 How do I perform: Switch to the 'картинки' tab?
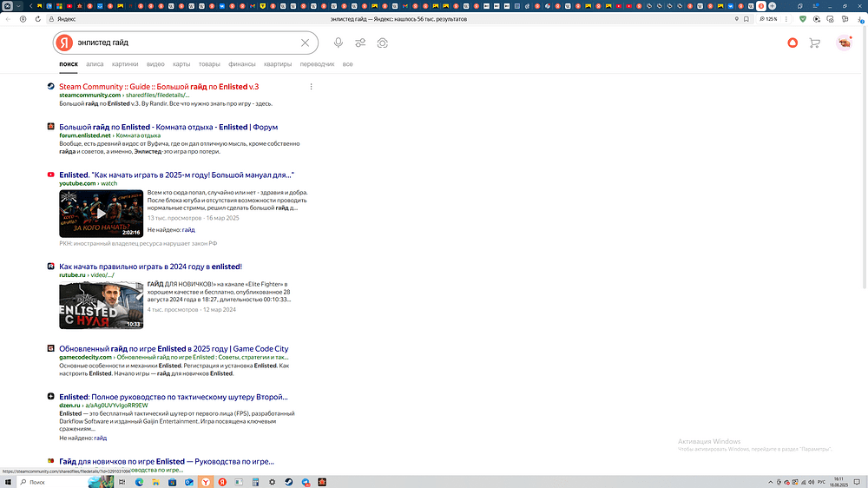click(125, 64)
